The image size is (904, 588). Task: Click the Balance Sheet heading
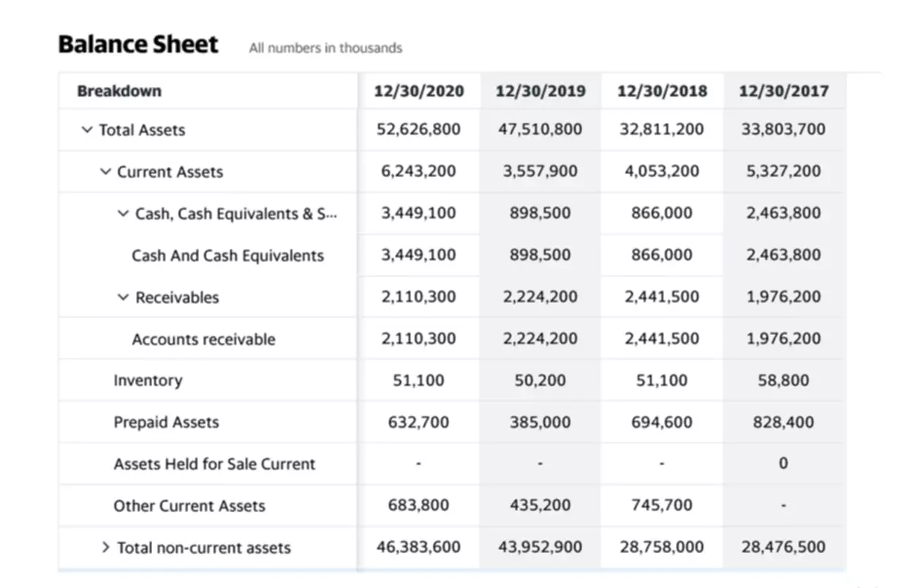click(138, 44)
